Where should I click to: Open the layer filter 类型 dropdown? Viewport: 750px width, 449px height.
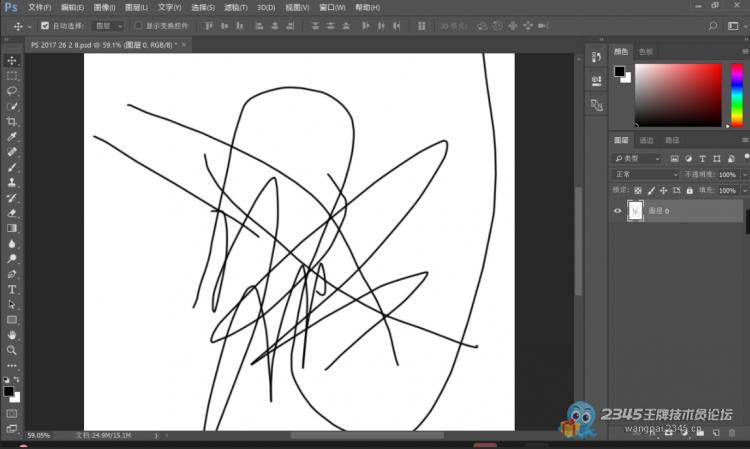point(638,158)
